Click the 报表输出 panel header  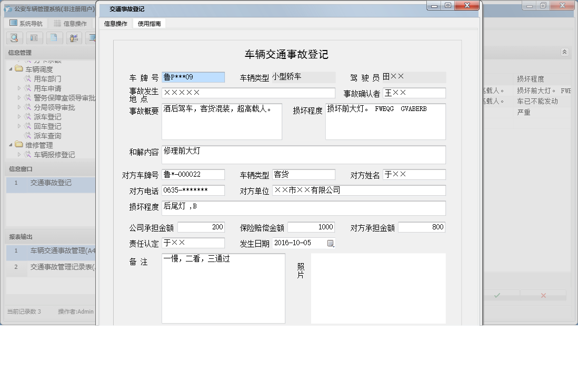coord(50,237)
